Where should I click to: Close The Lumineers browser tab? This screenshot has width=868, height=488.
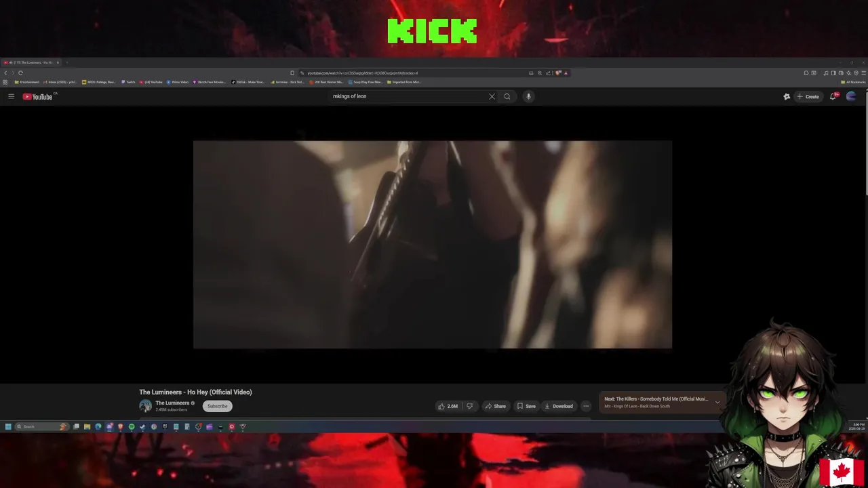pyautogui.click(x=58, y=62)
